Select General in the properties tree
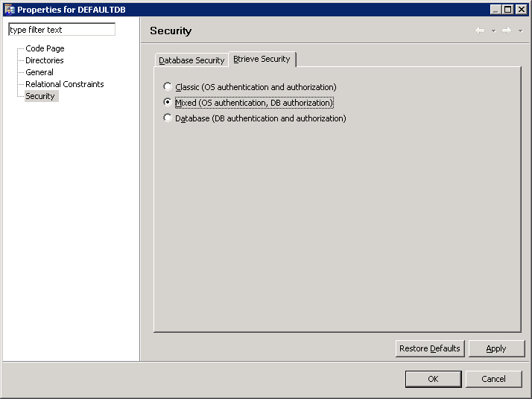The height and width of the screenshot is (399, 532). point(39,72)
